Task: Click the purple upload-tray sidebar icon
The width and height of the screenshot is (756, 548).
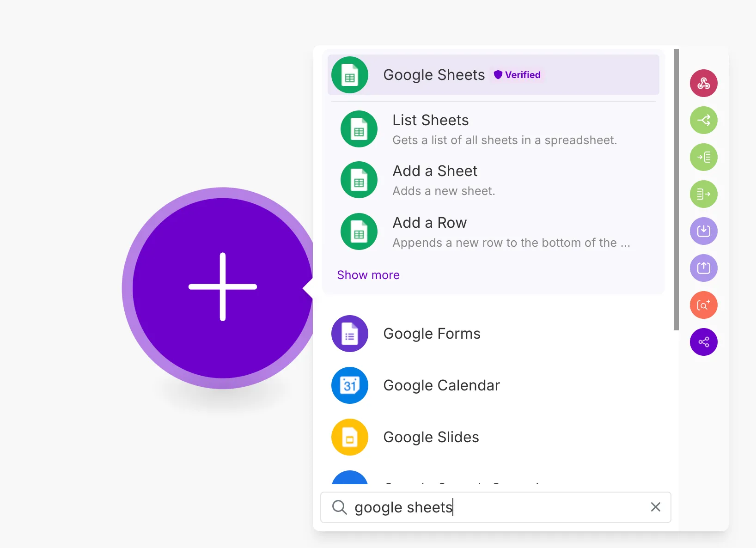Action: pos(703,268)
